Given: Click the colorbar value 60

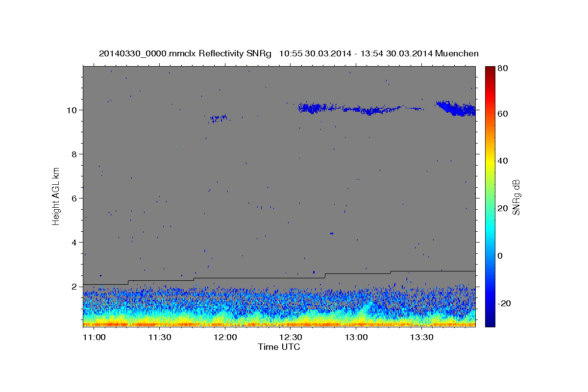Looking at the screenshot, I should tap(503, 114).
